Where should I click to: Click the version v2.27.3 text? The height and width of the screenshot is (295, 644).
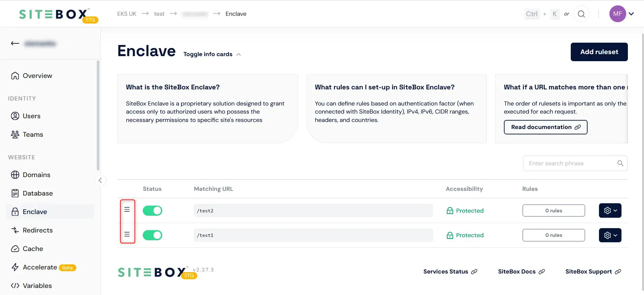[203, 270]
